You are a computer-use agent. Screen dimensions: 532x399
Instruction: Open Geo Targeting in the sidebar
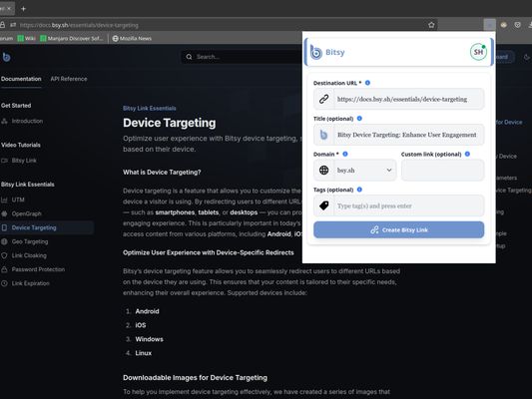(30, 241)
